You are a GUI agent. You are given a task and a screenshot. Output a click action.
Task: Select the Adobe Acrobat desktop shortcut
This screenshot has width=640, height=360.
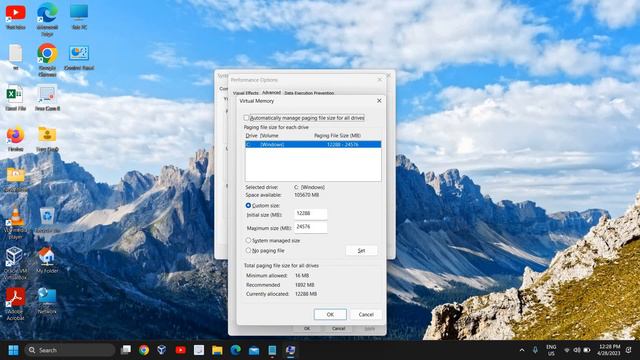point(16,304)
